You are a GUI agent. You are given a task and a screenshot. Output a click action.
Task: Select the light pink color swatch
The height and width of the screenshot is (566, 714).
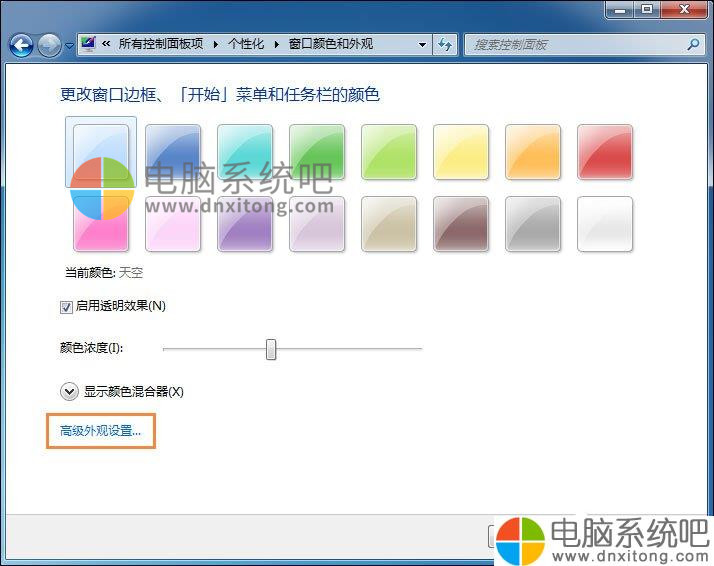[x=173, y=224]
